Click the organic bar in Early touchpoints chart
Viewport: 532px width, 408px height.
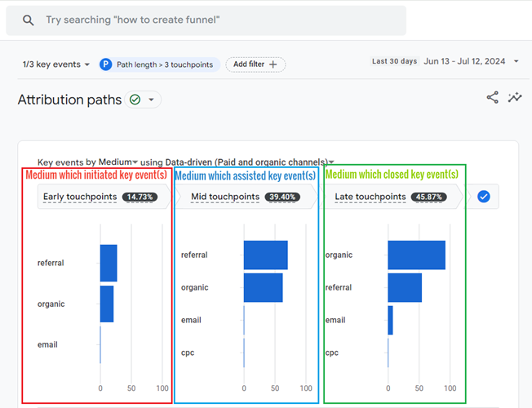(x=107, y=304)
